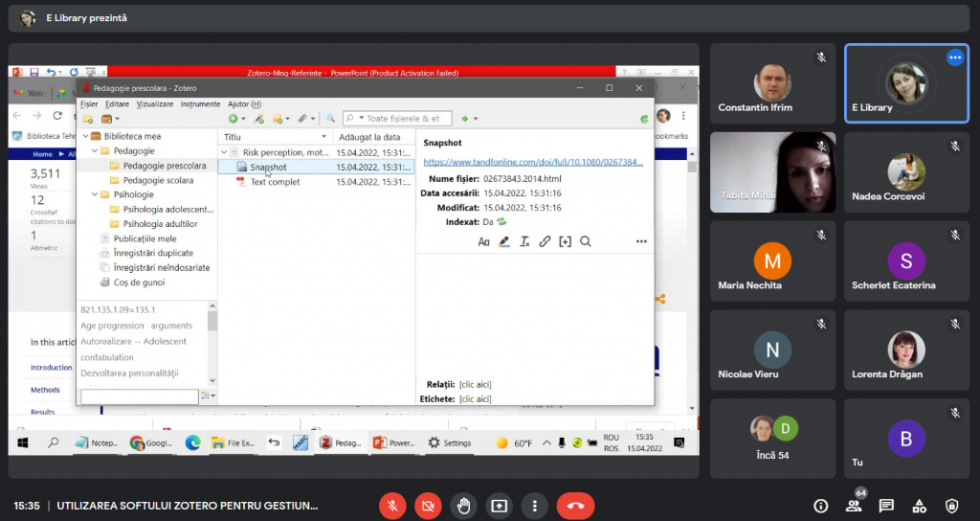
Task: Open the Editare menu in Zotero
Action: click(x=117, y=103)
